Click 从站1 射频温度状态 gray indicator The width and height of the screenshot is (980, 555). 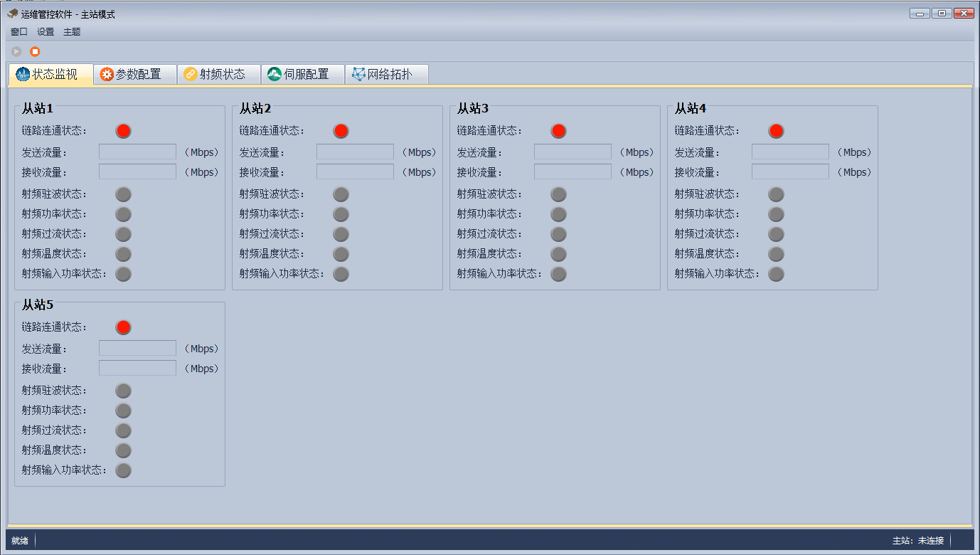coord(124,254)
